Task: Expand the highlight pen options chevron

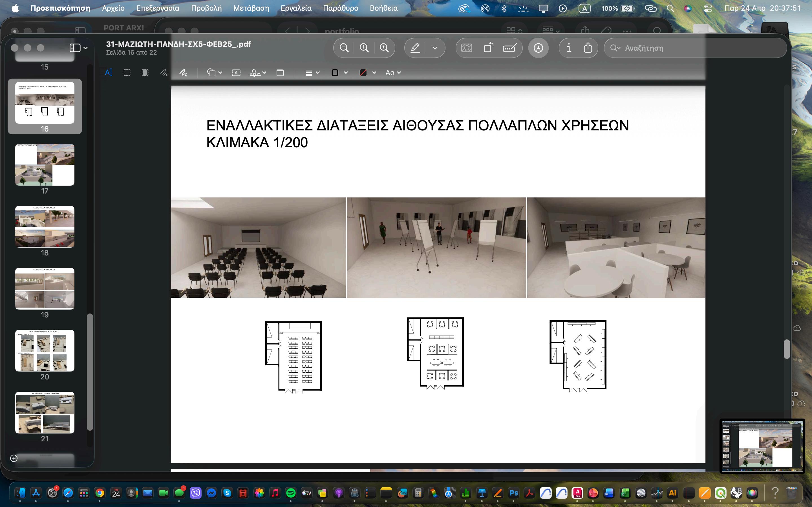Action: coord(435,48)
